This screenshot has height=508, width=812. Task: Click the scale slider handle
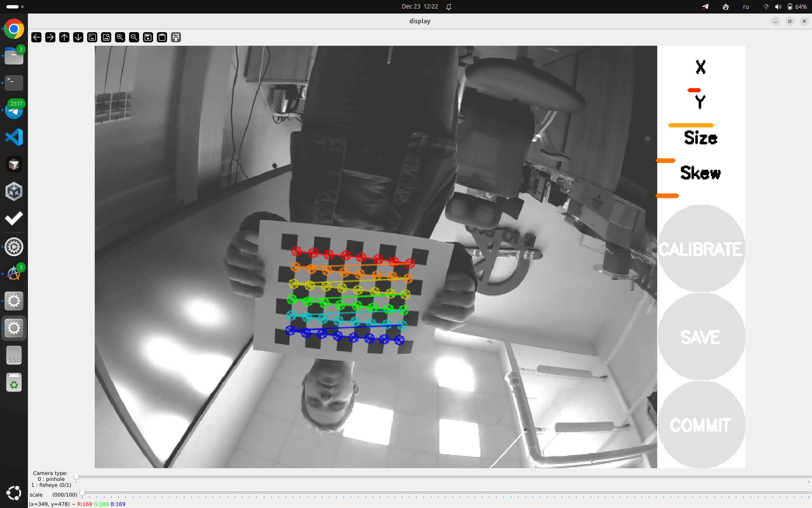coord(82,492)
